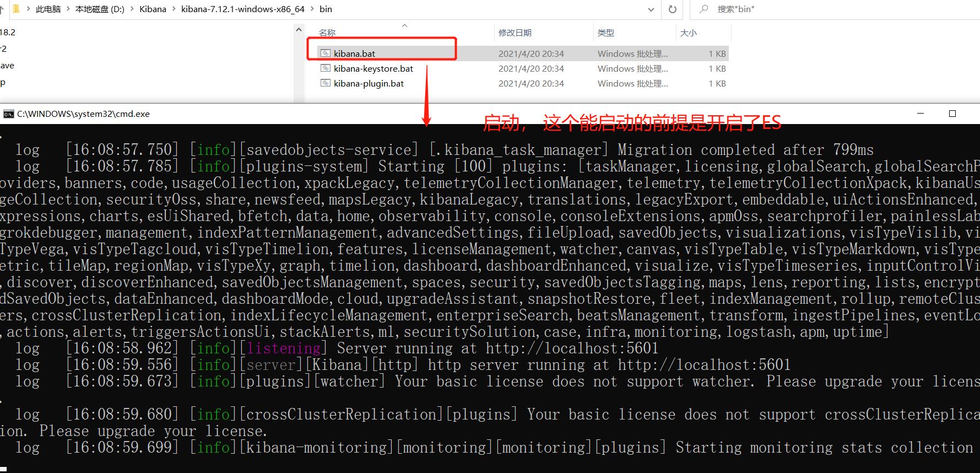The width and height of the screenshot is (980, 473).
Task: Click the kibana-plugin.bat file icon
Action: [326, 83]
